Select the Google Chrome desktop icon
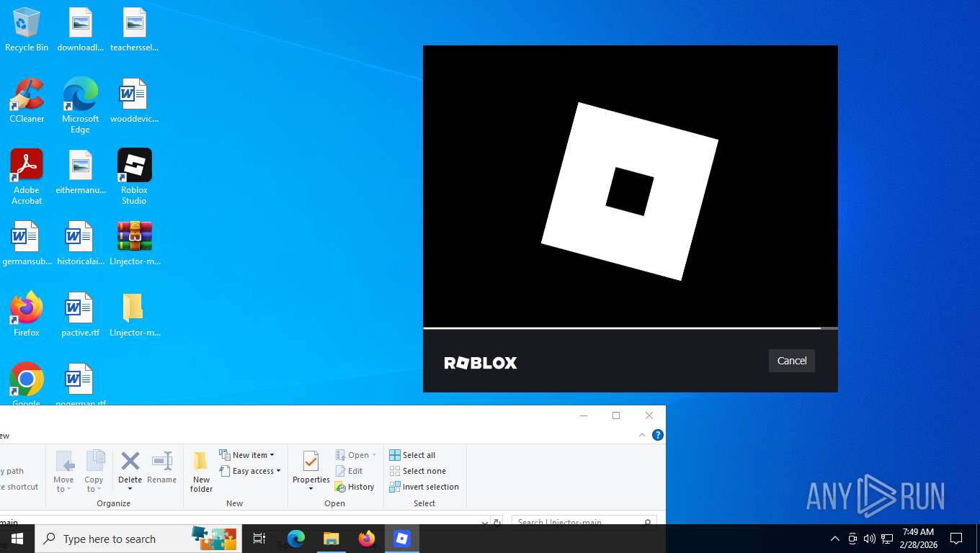 point(27,383)
